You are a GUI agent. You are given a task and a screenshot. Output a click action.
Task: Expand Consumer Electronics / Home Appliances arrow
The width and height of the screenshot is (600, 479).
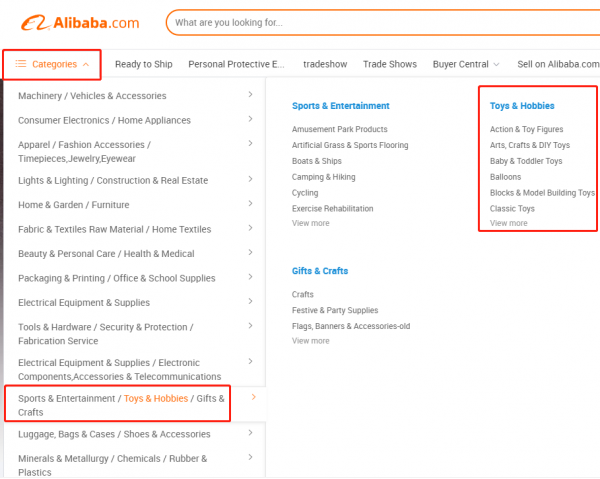(250, 120)
